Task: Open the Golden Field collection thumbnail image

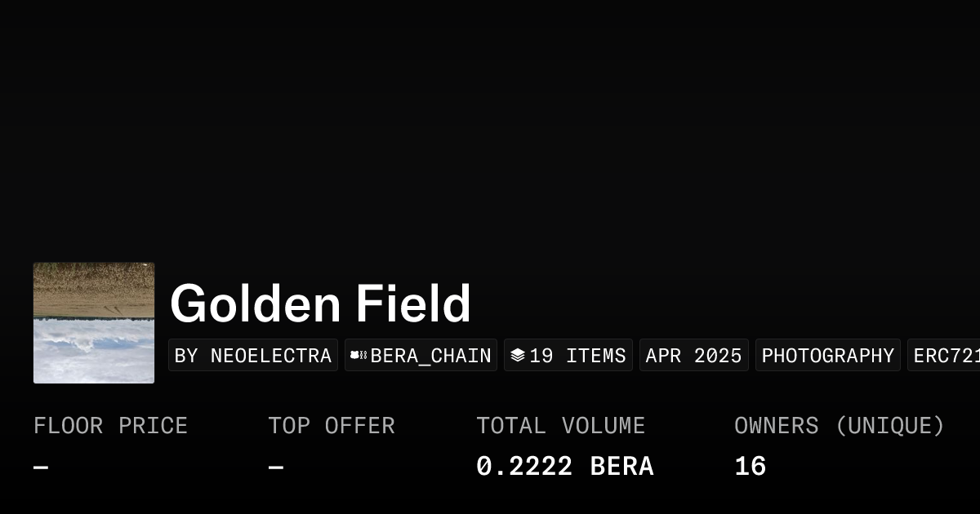Action: point(94,322)
